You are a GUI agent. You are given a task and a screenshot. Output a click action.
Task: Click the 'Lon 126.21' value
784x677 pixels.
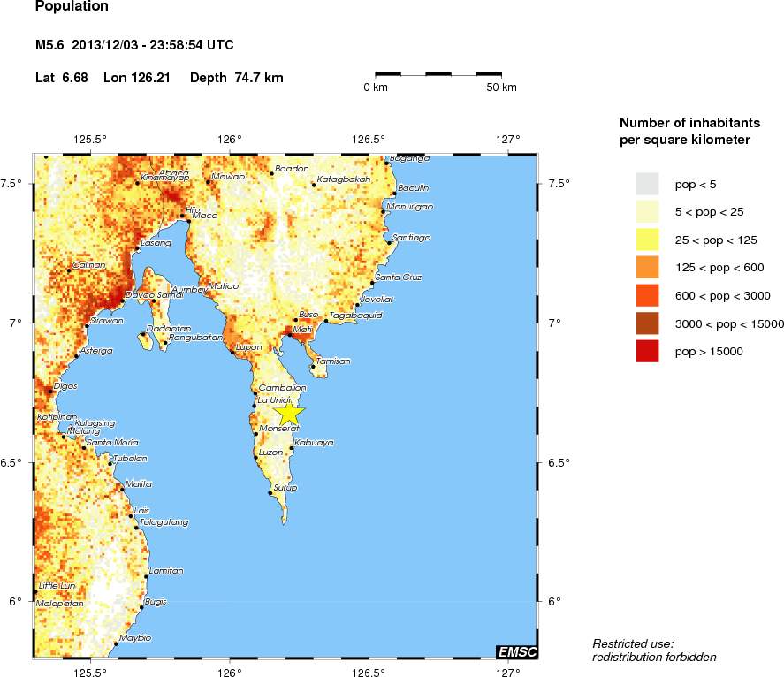pyautogui.click(x=136, y=78)
